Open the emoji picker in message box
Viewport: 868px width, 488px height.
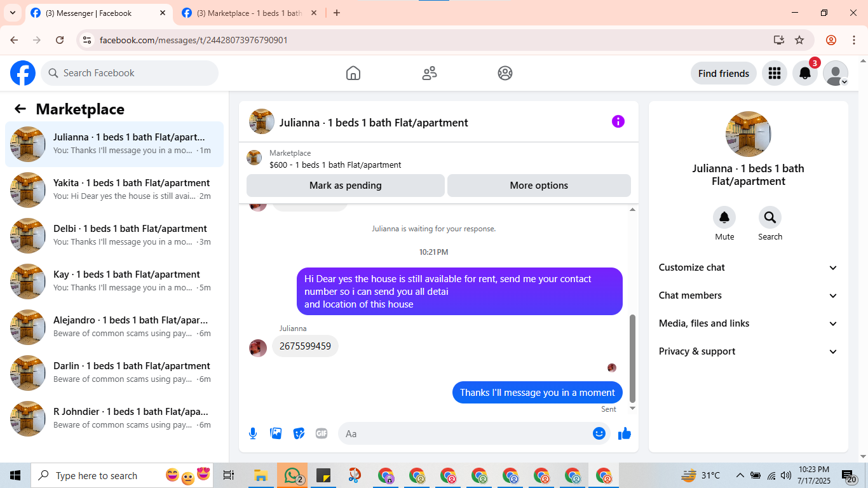pos(599,433)
